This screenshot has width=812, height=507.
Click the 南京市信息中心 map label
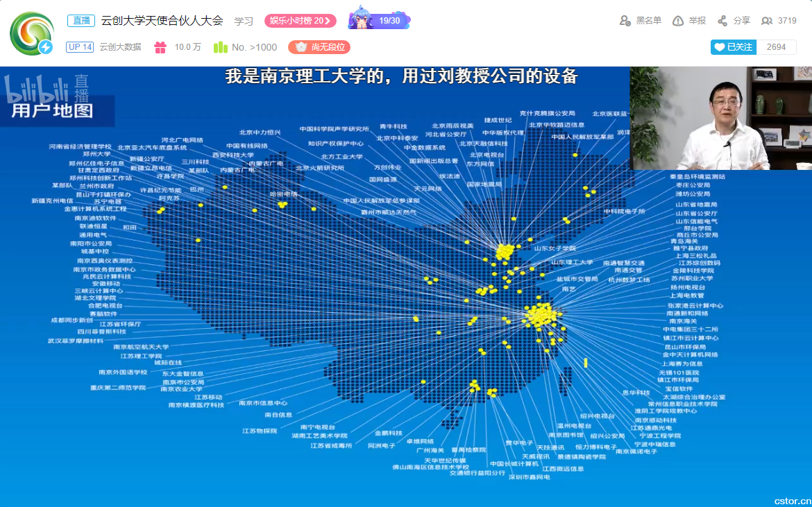coord(263,403)
